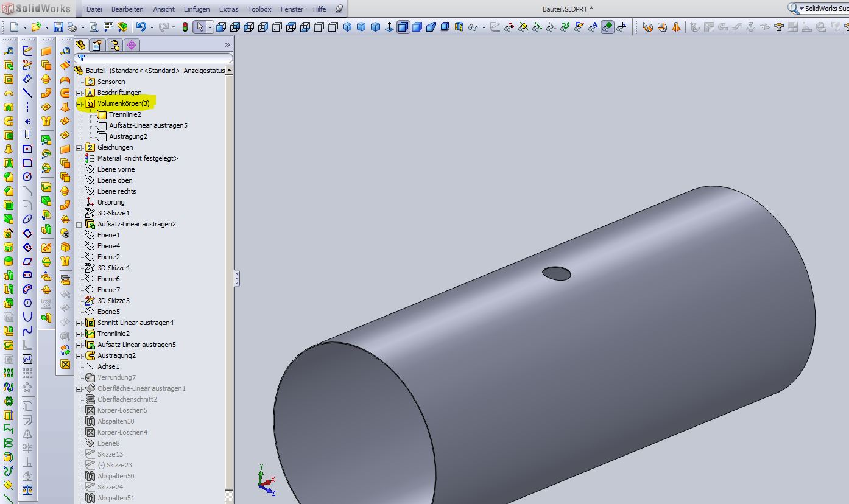
Task: Select the Centerline sketch tool
Action: click(x=27, y=107)
